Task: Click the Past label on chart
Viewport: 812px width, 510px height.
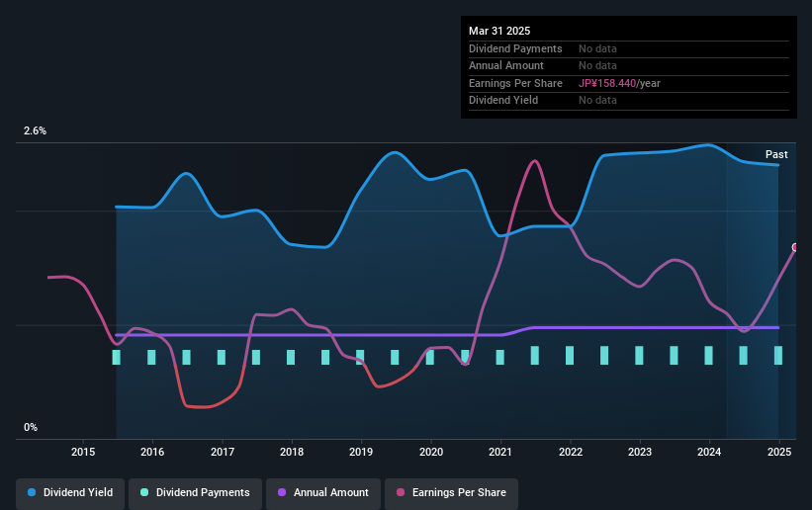Action: pos(776,154)
